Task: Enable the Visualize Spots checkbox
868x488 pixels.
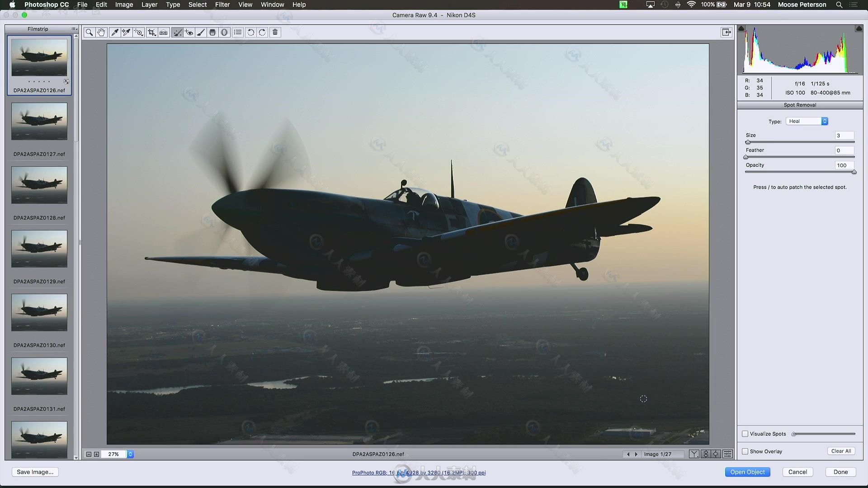Action: tap(745, 434)
